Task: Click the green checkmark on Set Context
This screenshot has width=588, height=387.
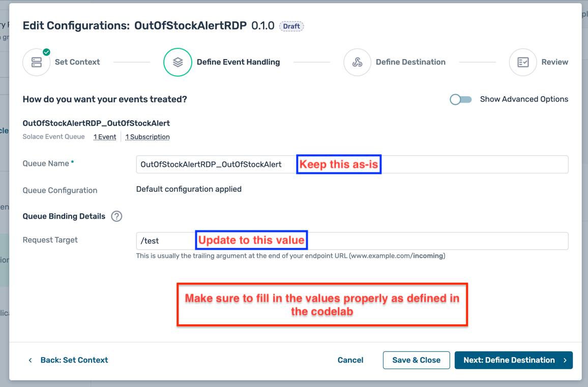Action: tap(46, 52)
